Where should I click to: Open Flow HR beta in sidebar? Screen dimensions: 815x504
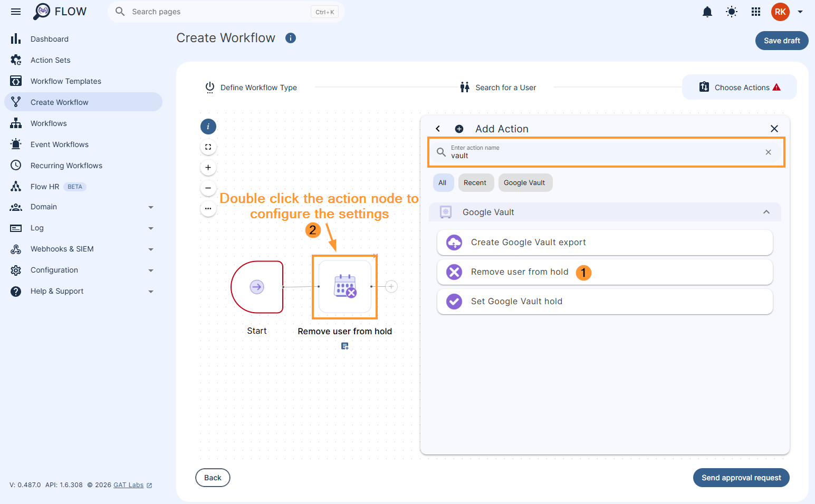(x=83, y=187)
